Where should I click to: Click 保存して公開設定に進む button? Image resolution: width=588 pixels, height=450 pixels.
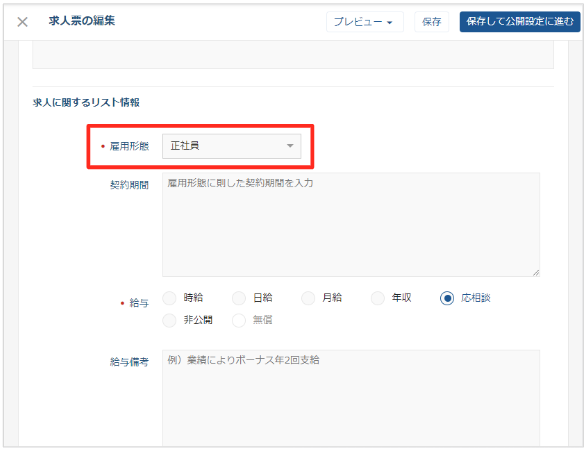tap(520, 22)
